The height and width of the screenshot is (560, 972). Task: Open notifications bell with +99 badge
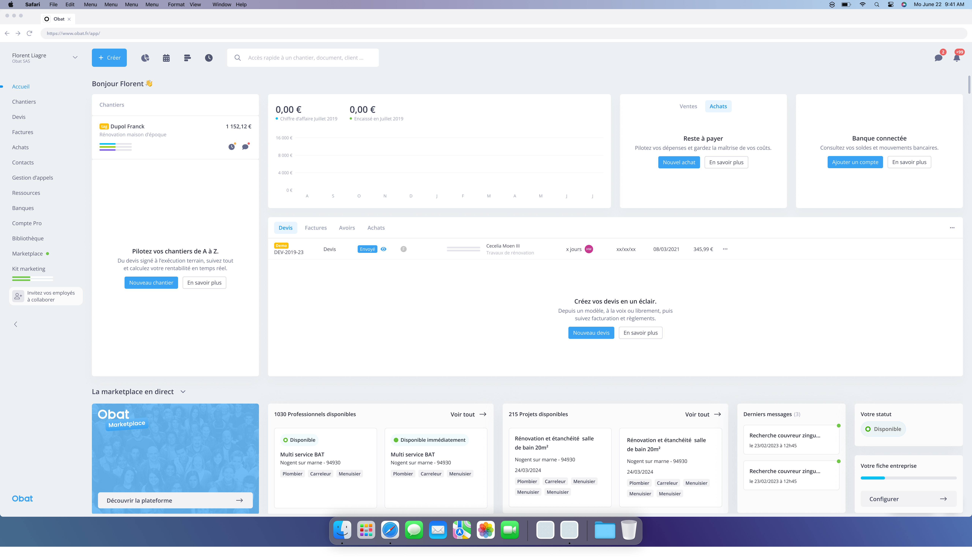[x=957, y=58]
